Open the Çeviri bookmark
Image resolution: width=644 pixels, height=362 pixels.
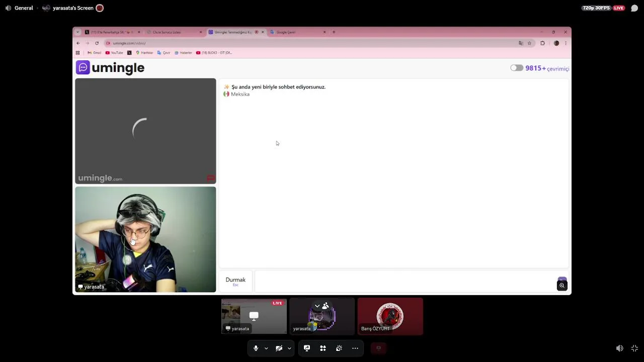coord(164,53)
